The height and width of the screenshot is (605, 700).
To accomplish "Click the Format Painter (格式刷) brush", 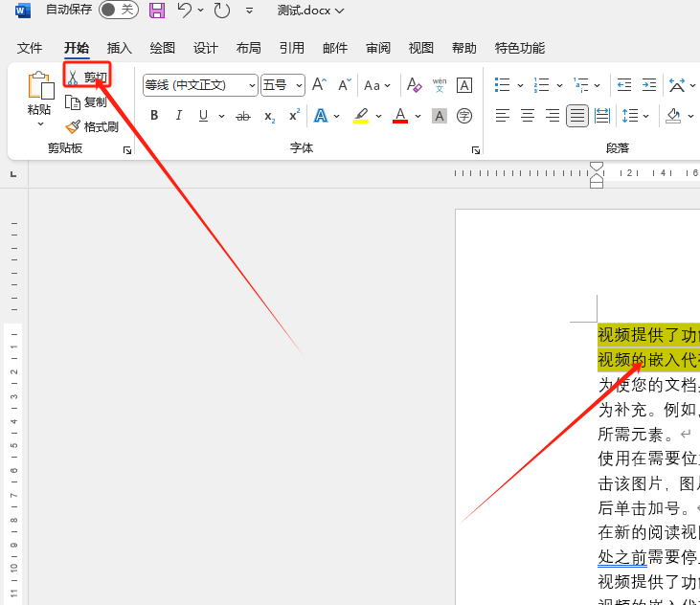I will [92, 126].
